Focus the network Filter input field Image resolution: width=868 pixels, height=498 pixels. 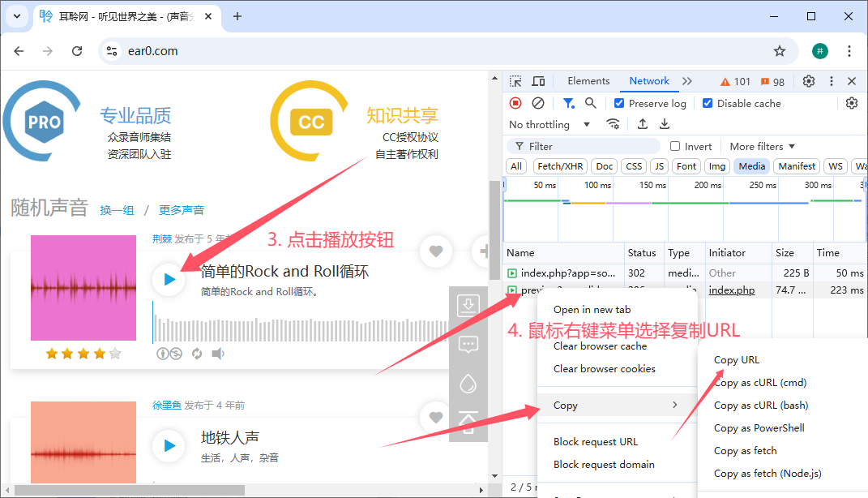(x=584, y=146)
